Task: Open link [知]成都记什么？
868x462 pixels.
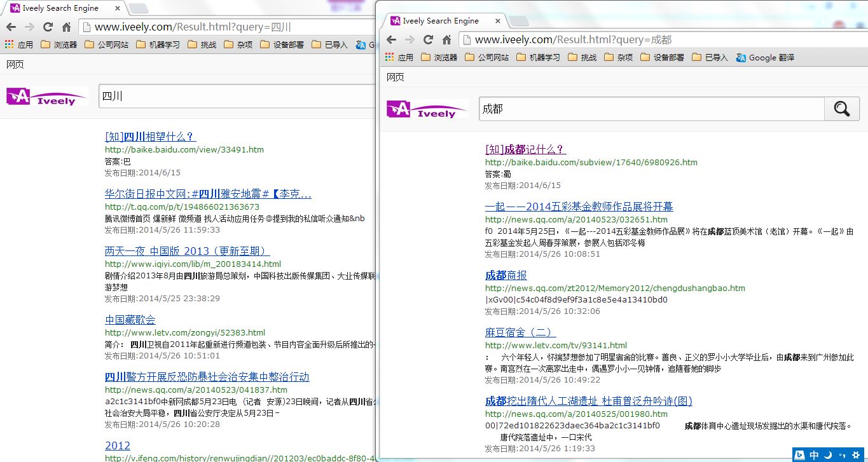Action: tap(525, 149)
